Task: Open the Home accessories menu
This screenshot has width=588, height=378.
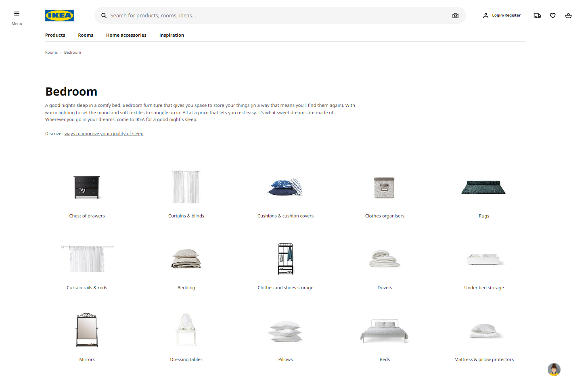Action: click(x=126, y=35)
